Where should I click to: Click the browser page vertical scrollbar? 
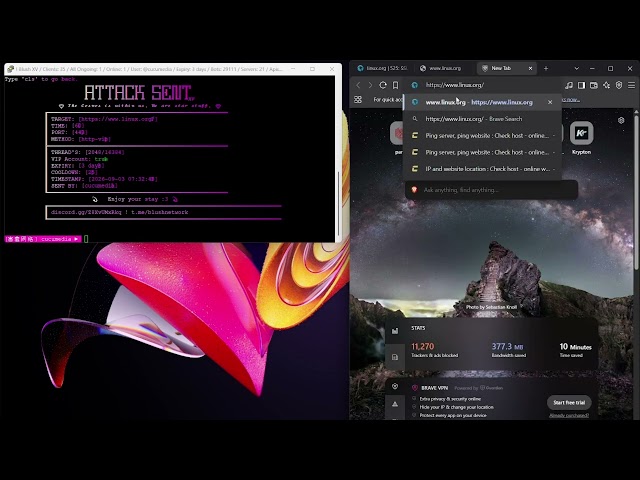pos(636,192)
